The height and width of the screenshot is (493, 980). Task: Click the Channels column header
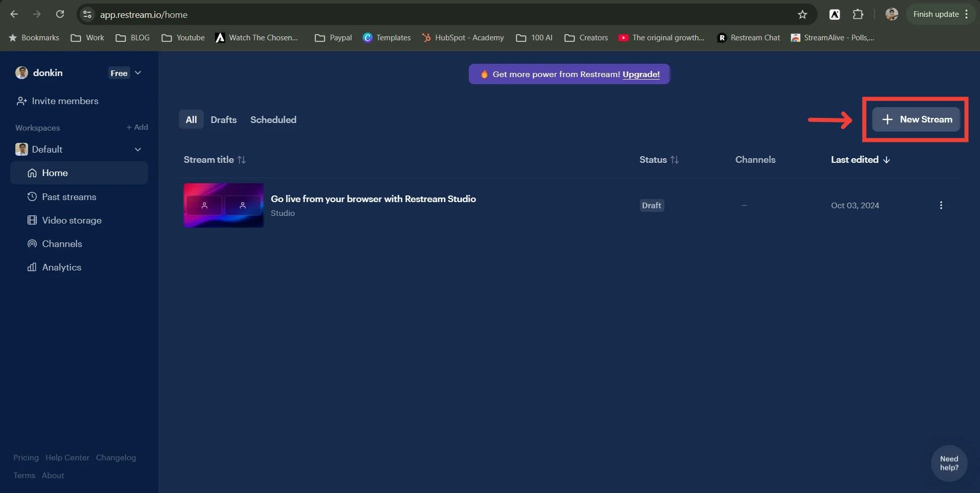point(755,160)
